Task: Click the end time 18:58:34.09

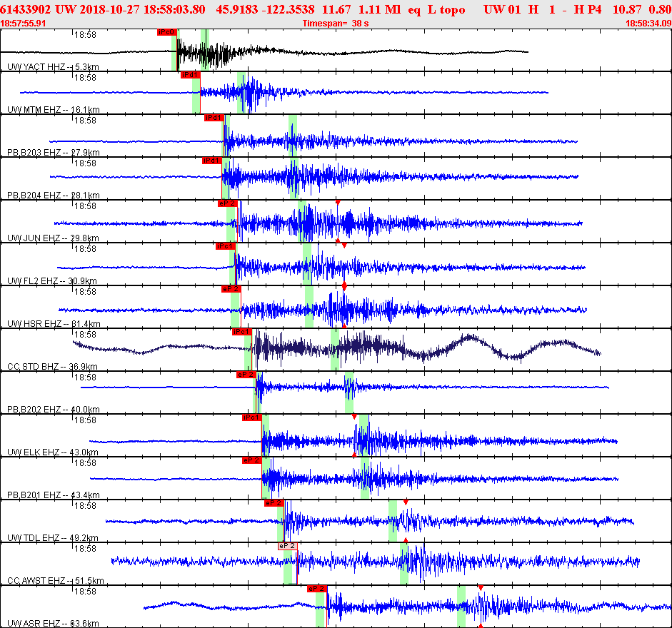Action: pos(649,23)
